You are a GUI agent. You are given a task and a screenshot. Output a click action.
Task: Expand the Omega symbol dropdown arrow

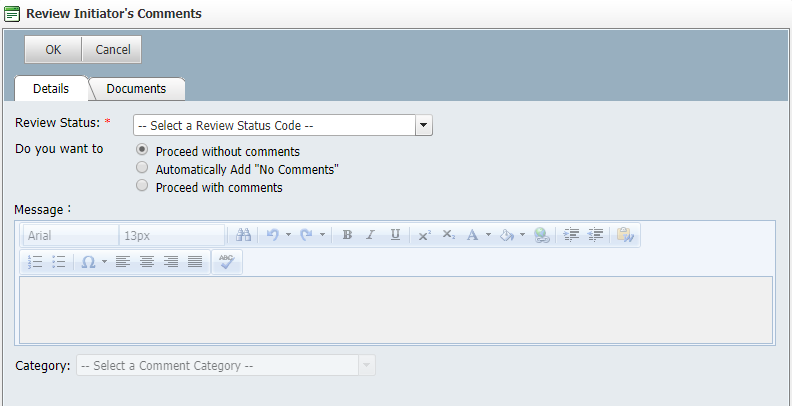click(105, 262)
